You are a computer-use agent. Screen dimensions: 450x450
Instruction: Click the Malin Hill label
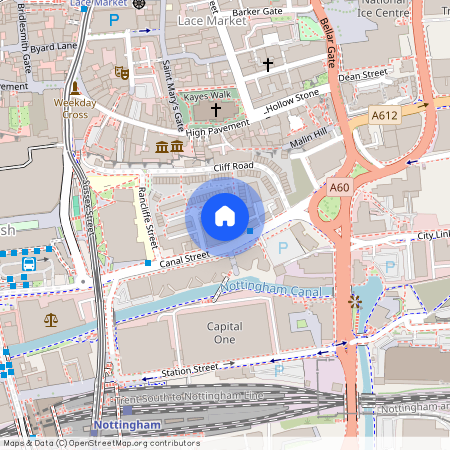pyautogui.click(x=308, y=138)
